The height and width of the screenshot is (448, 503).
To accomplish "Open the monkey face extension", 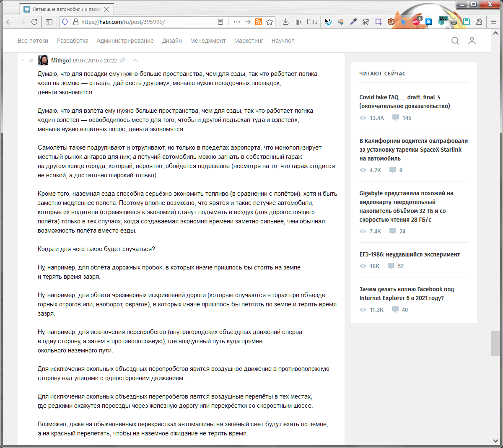I will pyautogui.click(x=391, y=22).
